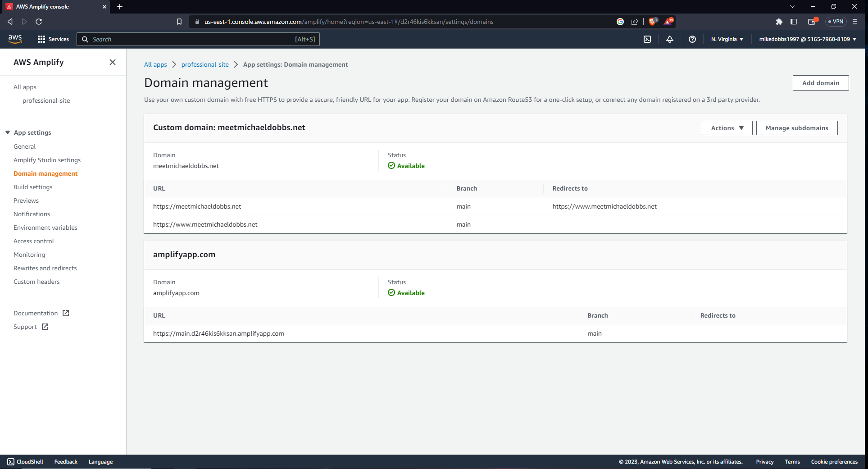Open Rewrites and redirects settings
The image size is (868, 469).
pyautogui.click(x=45, y=268)
